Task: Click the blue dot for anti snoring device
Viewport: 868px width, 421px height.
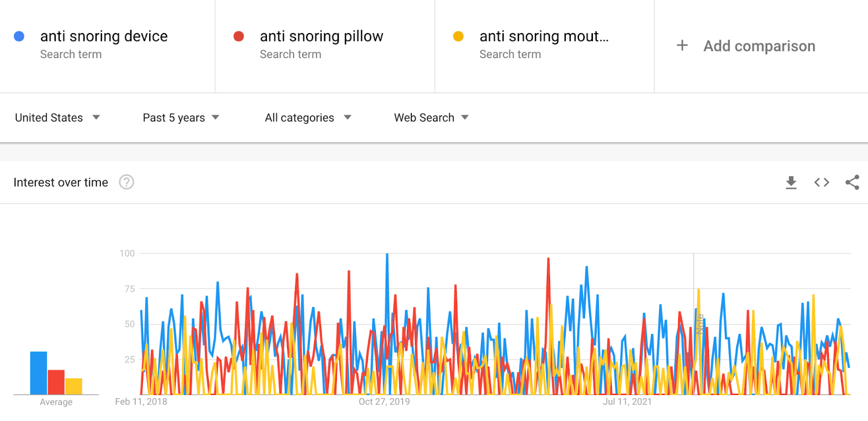Action: (20, 36)
